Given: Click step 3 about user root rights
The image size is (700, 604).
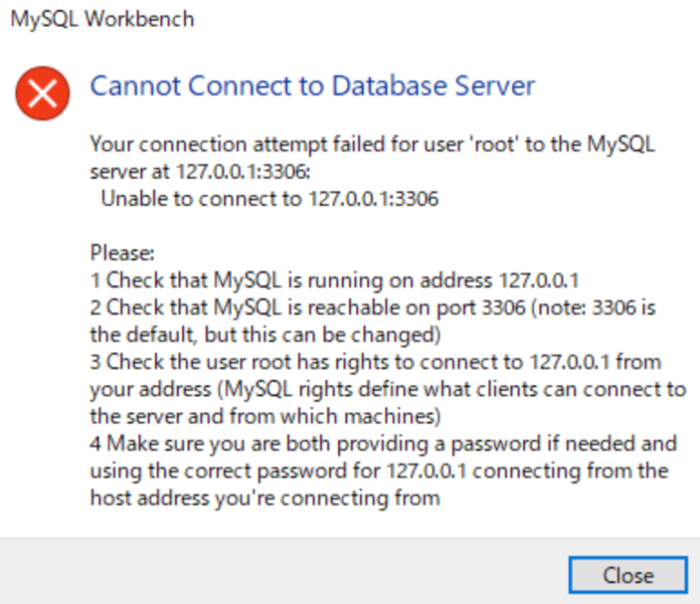Looking at the screenshot, I should [x=376, y=362].
